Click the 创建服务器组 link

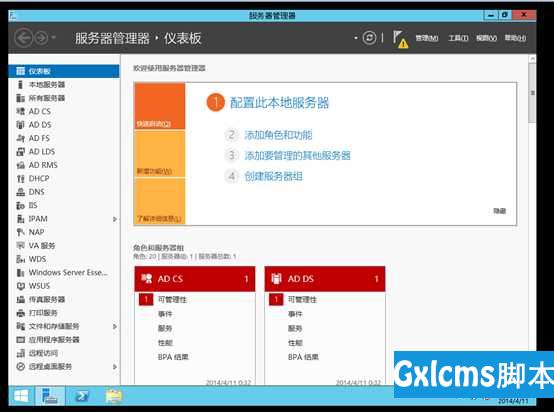pyautogui.click(x=273, y=176)
